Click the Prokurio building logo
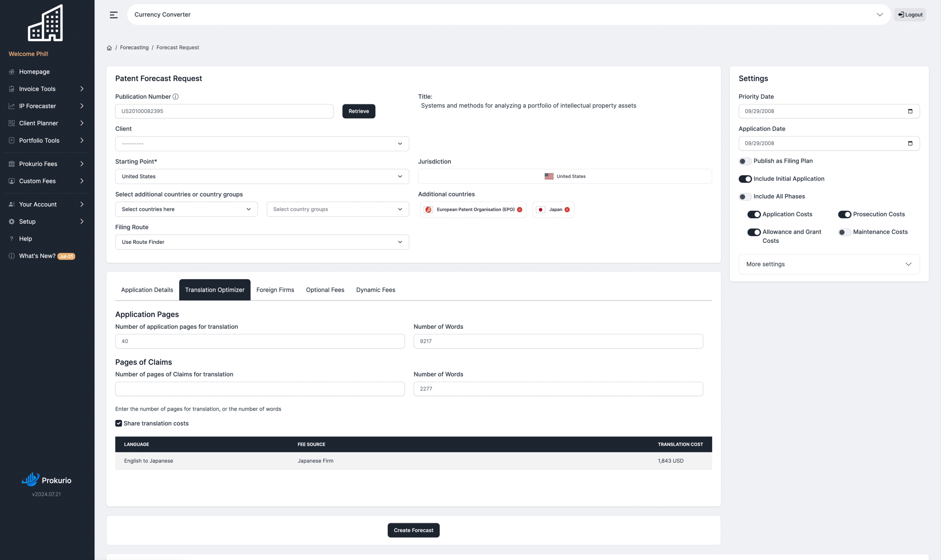941x560 pixels. click(x=45, y=23)
